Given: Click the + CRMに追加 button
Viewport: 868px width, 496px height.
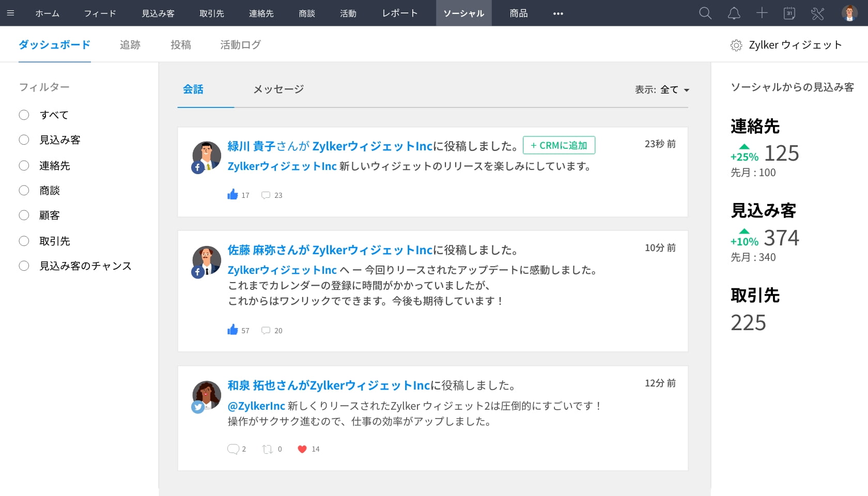Looking at the screenshot, I should click(559, 145).
